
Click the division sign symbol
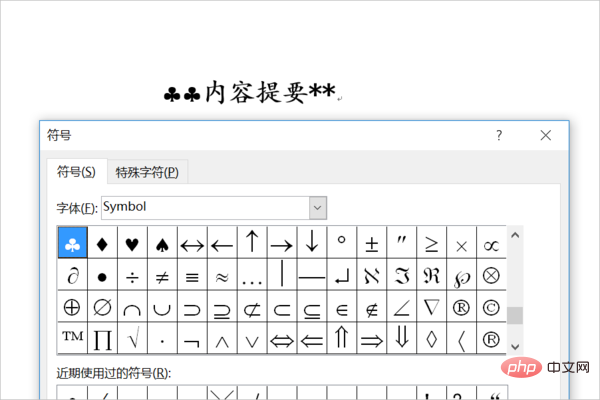coord(132,275)
